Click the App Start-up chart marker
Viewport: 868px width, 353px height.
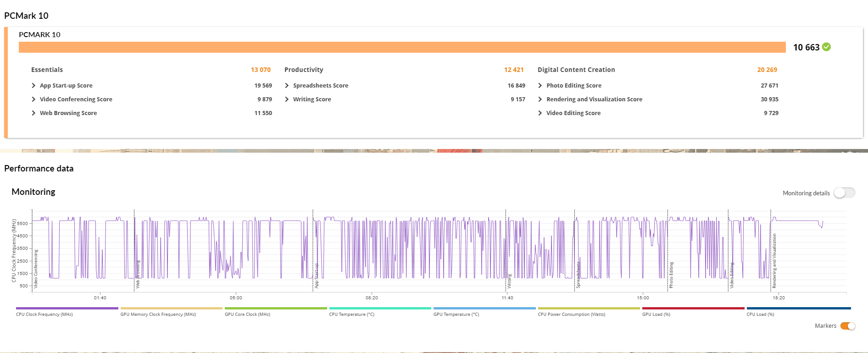[x=317, y=276]
